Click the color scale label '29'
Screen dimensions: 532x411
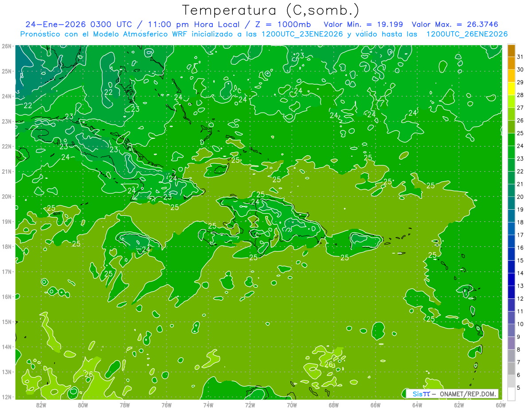pyautogui.click(x=520, y=82)
